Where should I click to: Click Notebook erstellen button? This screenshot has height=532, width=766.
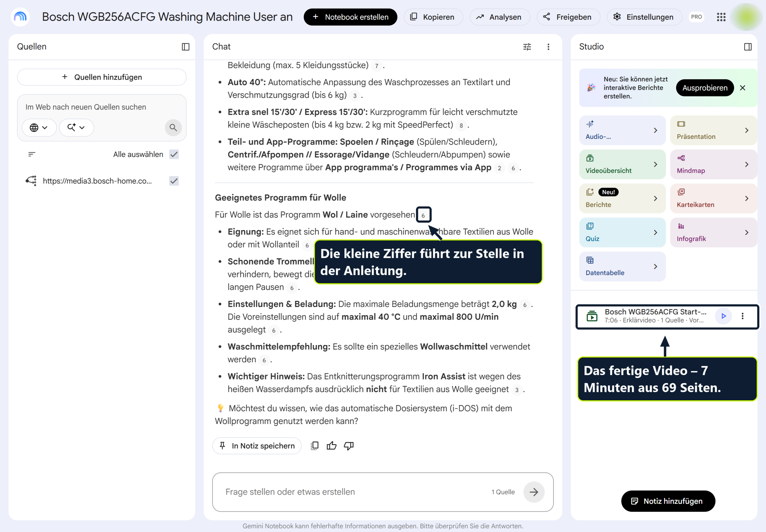coord(350,17)
